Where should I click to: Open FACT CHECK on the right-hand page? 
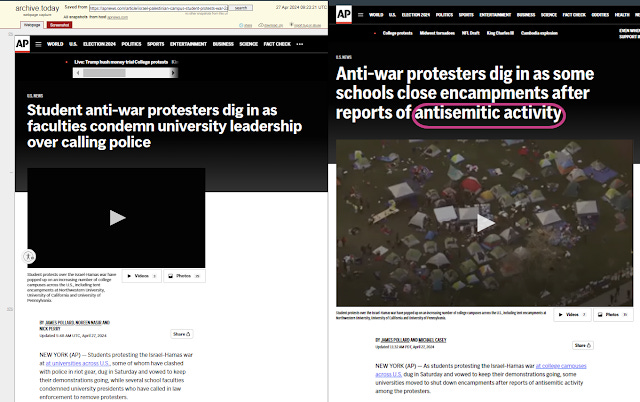[x=574, y=15]
